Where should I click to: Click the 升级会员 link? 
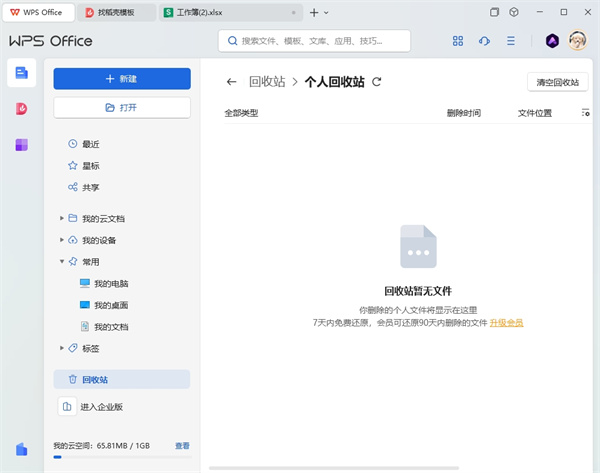point(506,323)
